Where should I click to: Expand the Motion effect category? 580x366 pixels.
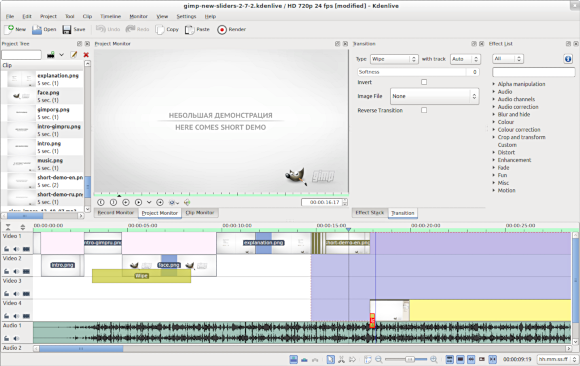click(494, 190)
